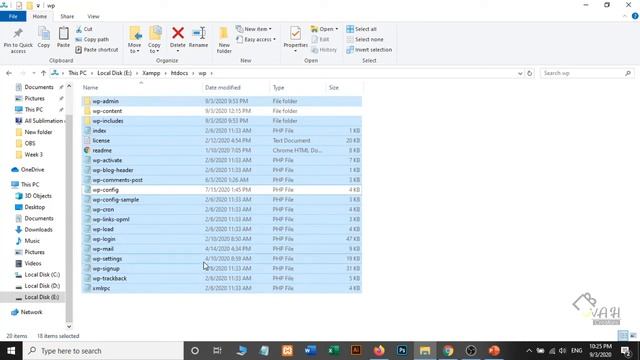Expand the Open button dropdown arrow
Image resolution: width=640 pixels, height=360 pixels.
(x=336, y=29)
